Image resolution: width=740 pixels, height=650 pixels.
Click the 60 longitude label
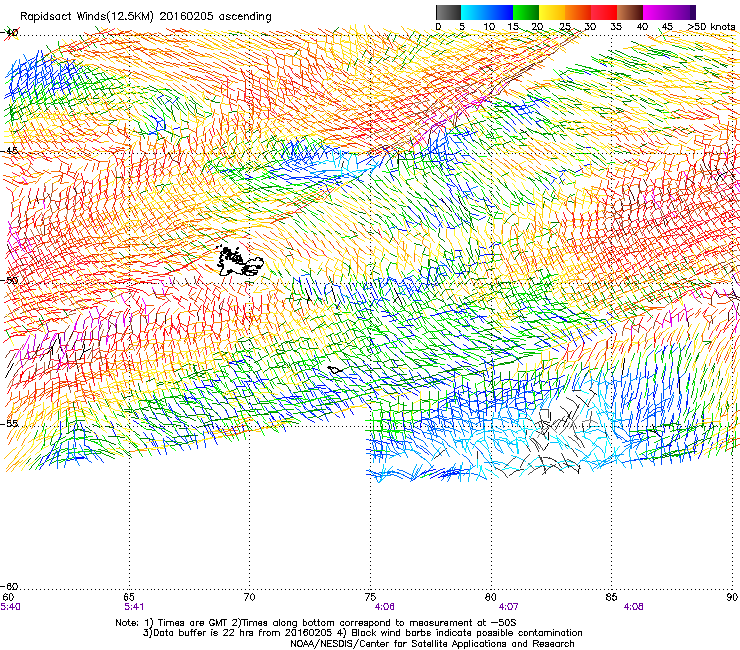click(x=8, y=597)
